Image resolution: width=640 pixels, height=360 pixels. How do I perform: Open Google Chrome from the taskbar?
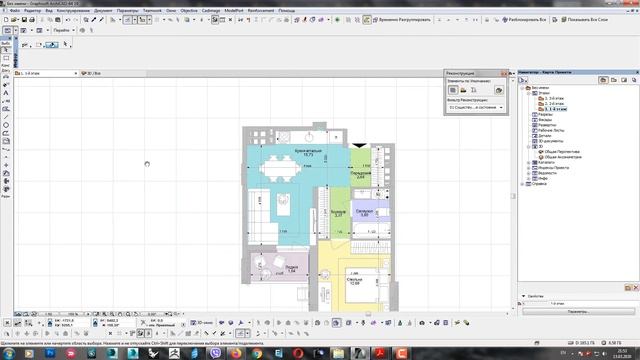pyautogui.click(x=257, y=353)
